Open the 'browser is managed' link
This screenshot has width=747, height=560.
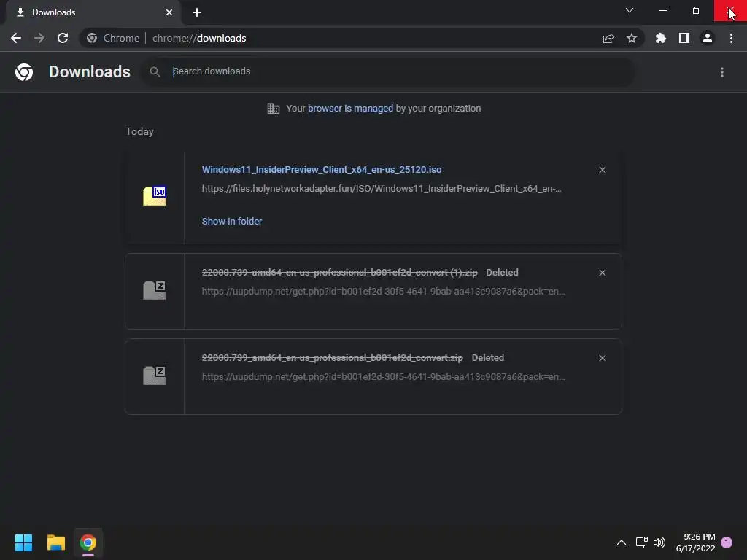[x=351, y=109]
